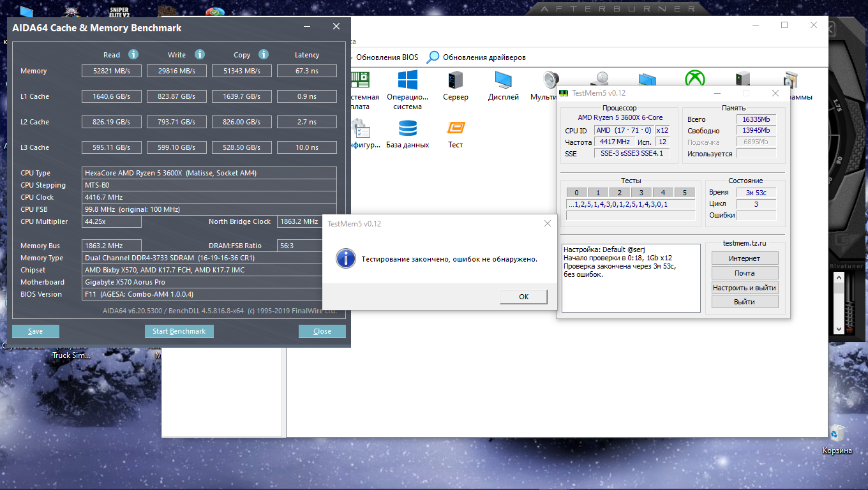
Task: Select the L2 Cache Write value 793.71 GB/s
Action: coord(177,122)
